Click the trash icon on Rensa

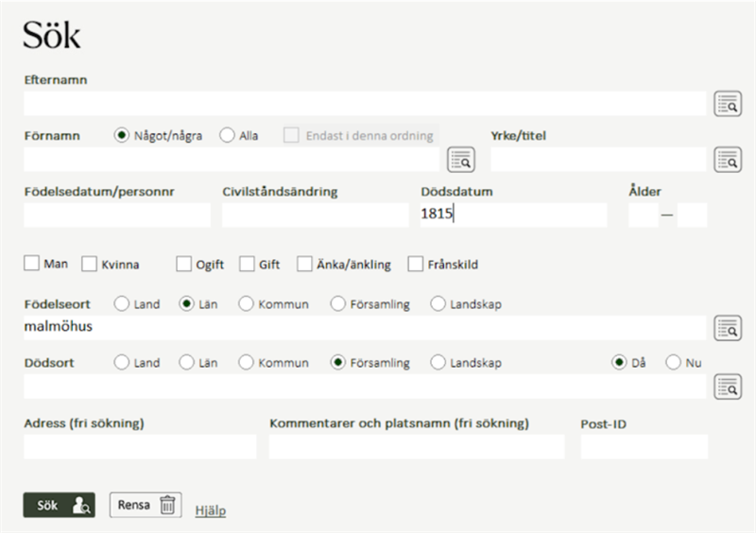click(x=167, y=505)
